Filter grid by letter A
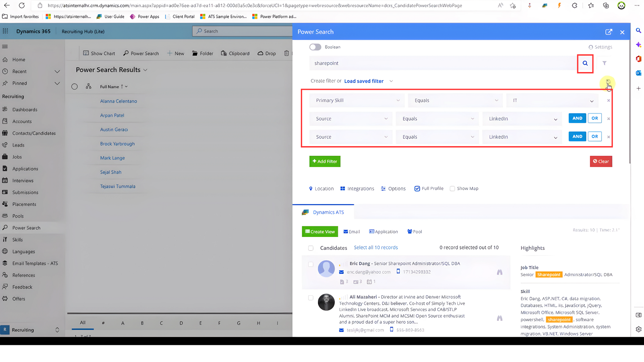644x362 pixels. coord(123,323)
